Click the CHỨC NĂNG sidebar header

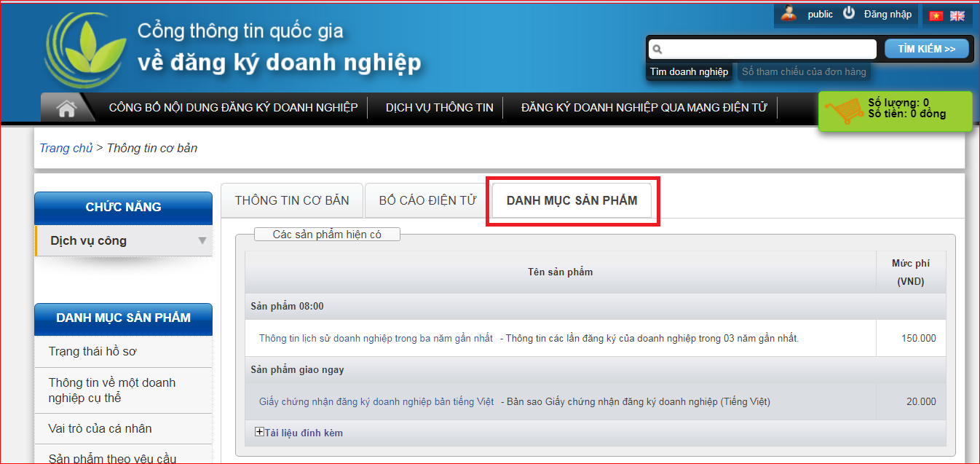pos(123,207)
